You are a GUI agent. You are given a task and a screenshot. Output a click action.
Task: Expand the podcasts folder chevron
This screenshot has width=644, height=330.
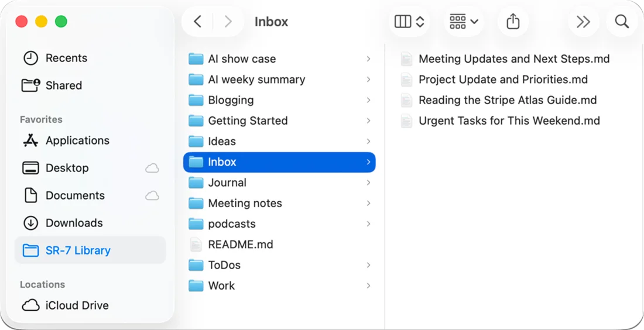click(368, 224)
